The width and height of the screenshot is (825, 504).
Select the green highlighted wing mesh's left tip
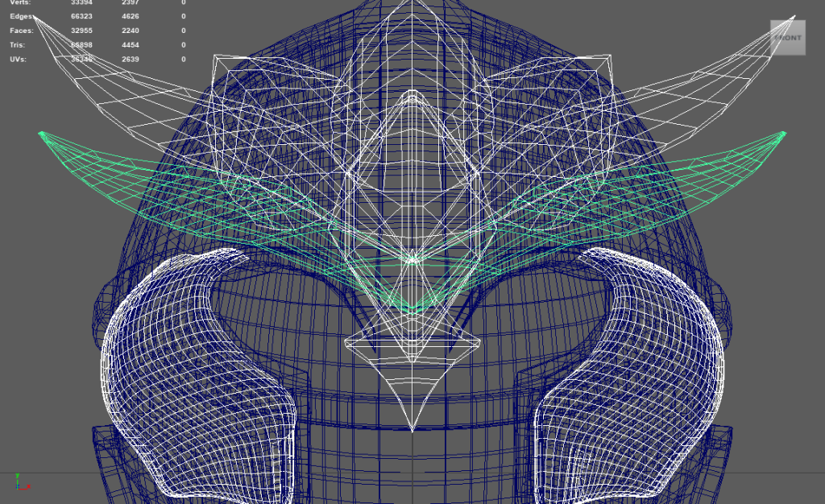point(42,134)
